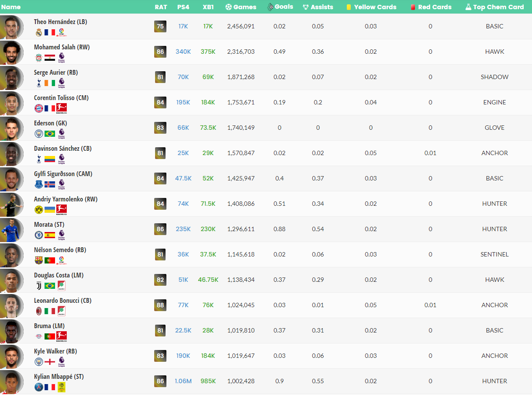Sort by PS4 price column header
The height and width of the screenshot is (395, 532).
[x=183, y=7]
